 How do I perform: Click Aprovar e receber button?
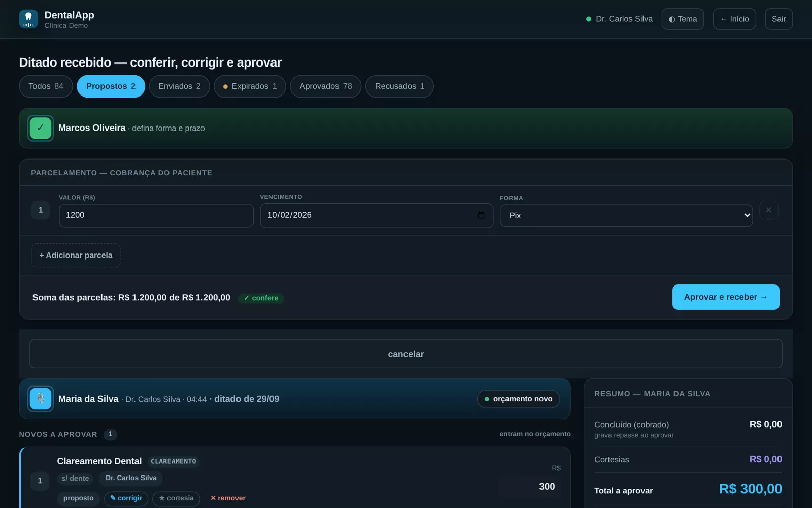pos(726,297)
